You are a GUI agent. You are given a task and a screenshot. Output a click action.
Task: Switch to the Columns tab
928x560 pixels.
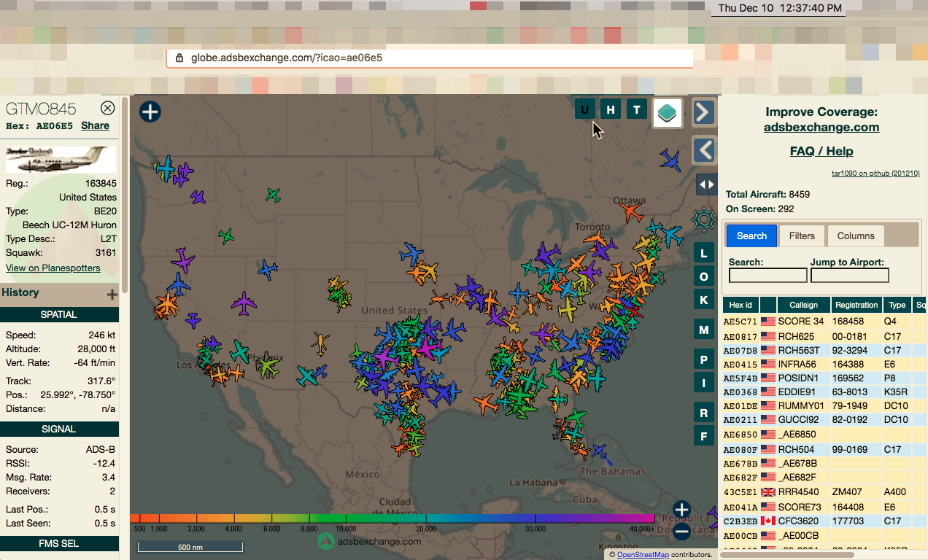point(856,236)
